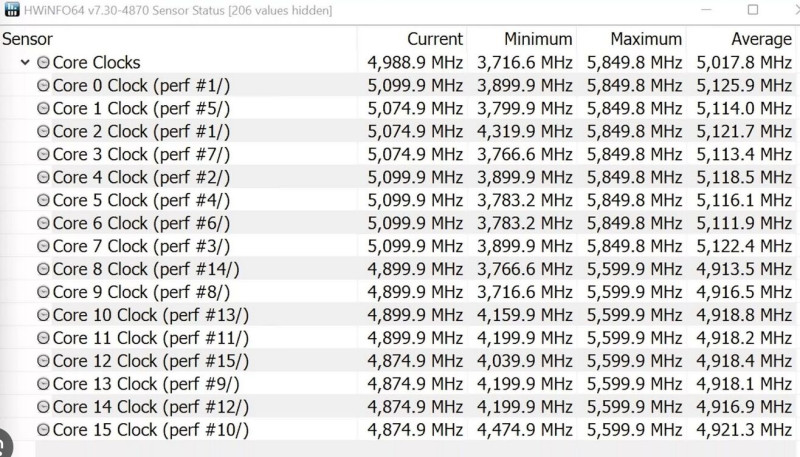Screen dimensions: 800x457
Task: Click the sensor icon for Core 0 Clock
Action: (43, 85)
